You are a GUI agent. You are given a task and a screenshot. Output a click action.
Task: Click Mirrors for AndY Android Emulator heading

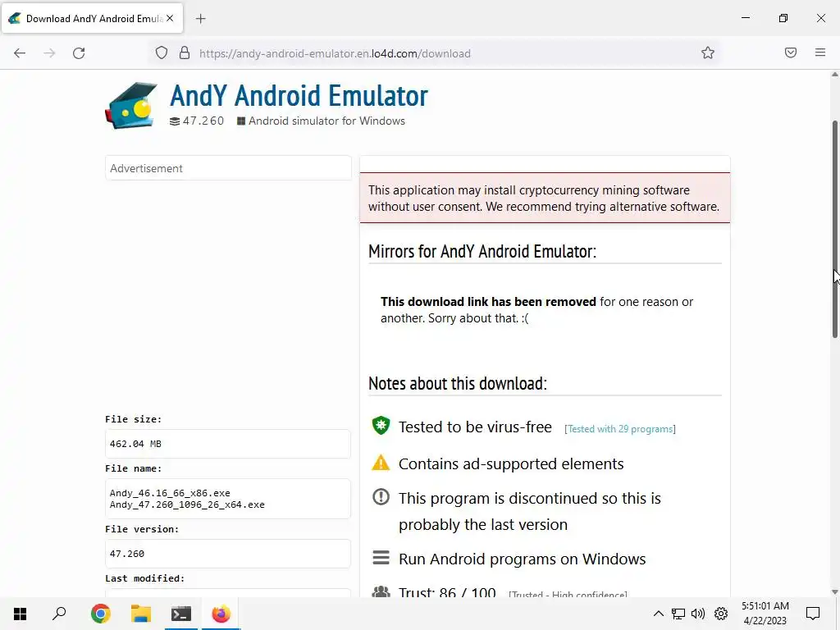pos(482,251)
